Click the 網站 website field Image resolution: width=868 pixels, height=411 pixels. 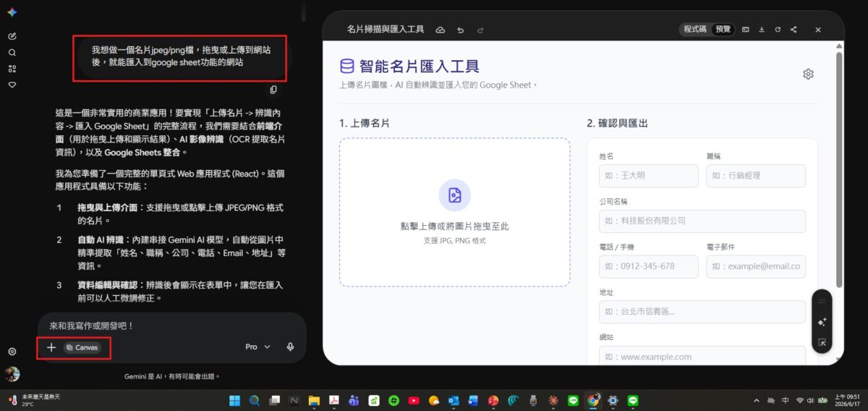(702, 356)
